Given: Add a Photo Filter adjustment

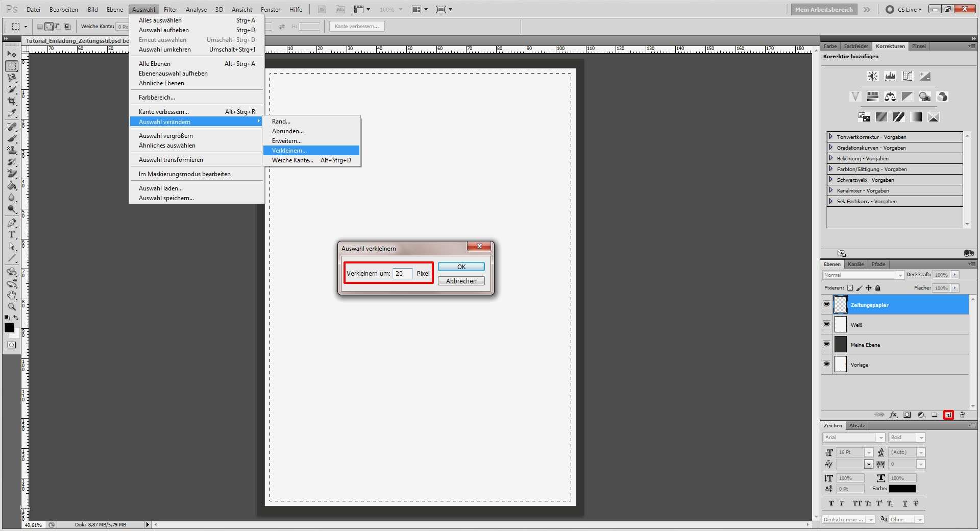Looking at the screenshot, I should (x=925, y=96).
